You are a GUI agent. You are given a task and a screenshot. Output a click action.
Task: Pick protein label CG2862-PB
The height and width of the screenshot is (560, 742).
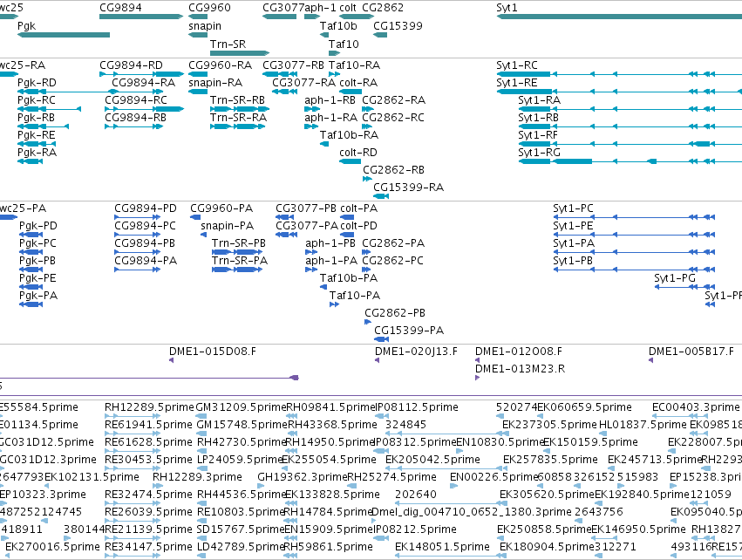(395, 313)
